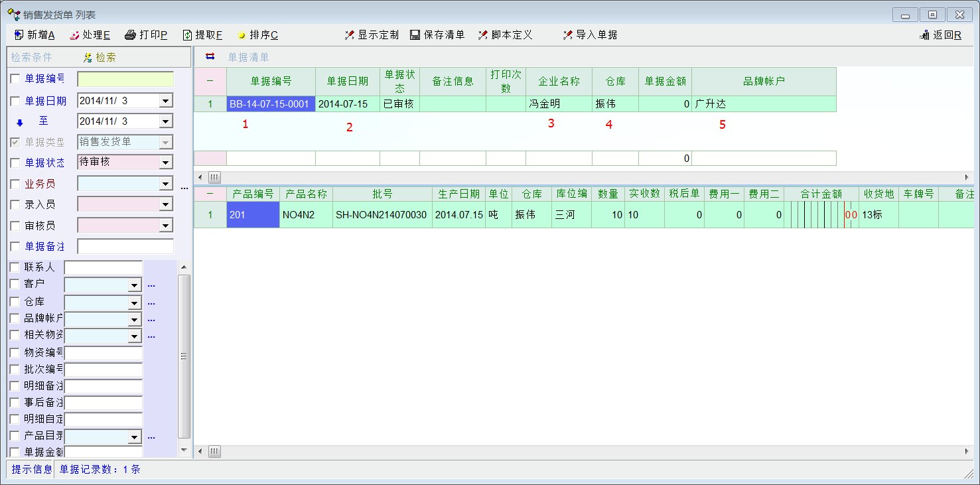Check the 联系人 condition box
Screen dimensions: 980x485
click(x=15, y=267)
